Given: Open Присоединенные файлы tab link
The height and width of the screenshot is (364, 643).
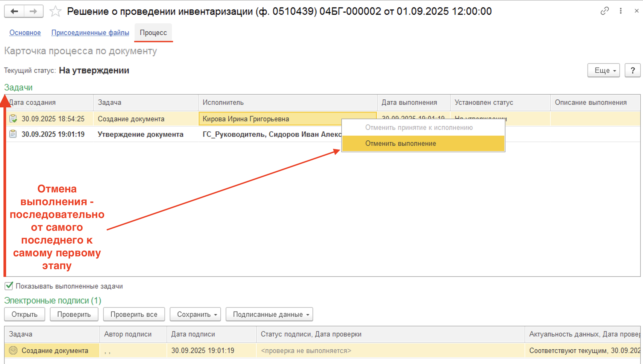Looking at the screenshot, I should click(90, 33).
